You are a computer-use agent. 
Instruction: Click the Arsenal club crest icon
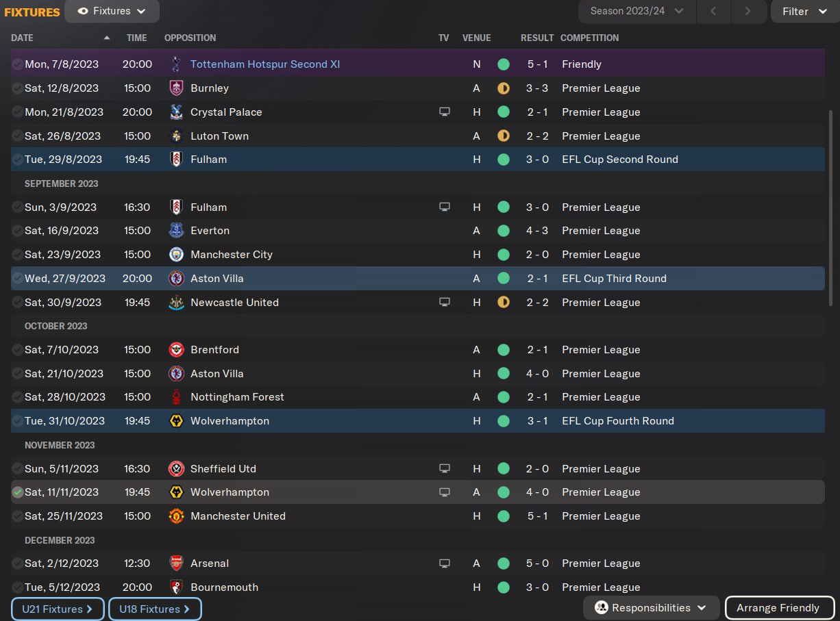176,563
